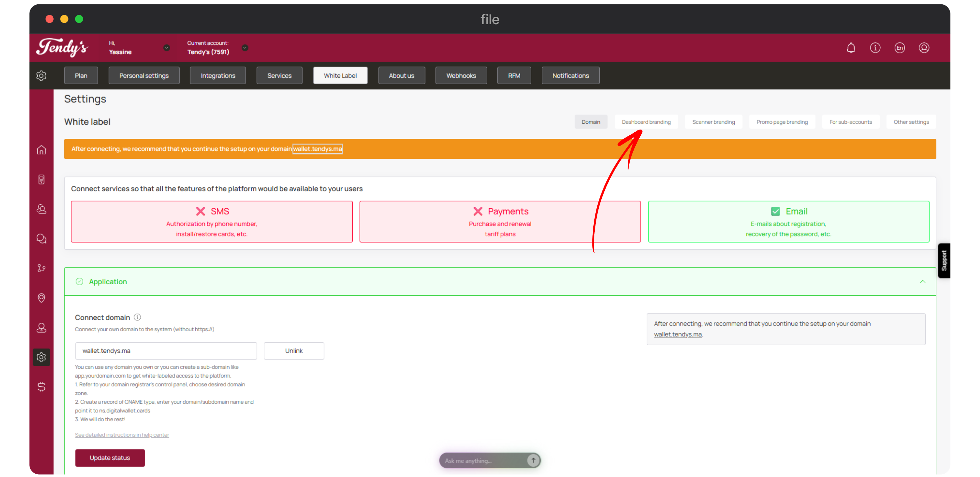Open the location pin sidebar icon
The image size is (980, 477).
(42, 298)
